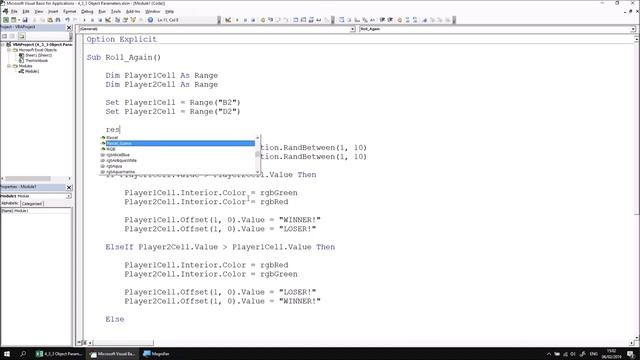Switch to Full Module View at the code window bottom
Image resolution: width=640 pixels, height=360 pixels.
point(84,343)
